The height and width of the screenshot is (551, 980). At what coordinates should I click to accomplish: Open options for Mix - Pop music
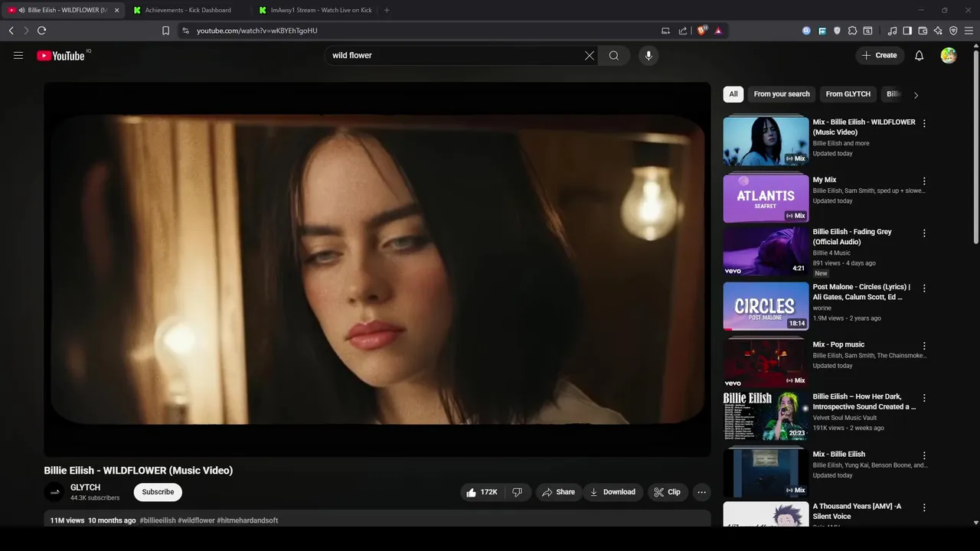coord(924,346)
